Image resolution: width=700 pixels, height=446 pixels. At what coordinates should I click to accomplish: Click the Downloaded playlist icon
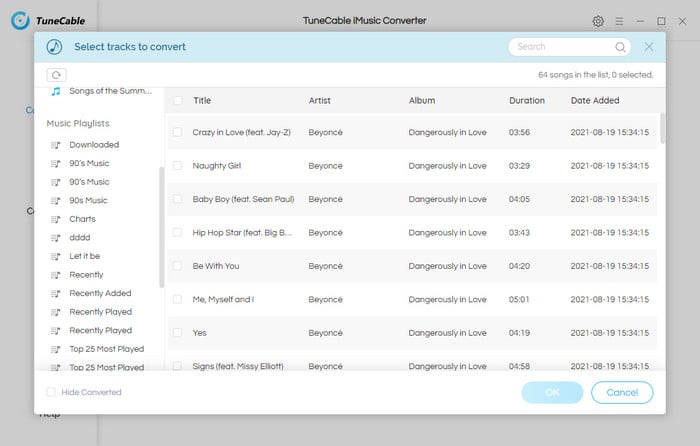55,145
